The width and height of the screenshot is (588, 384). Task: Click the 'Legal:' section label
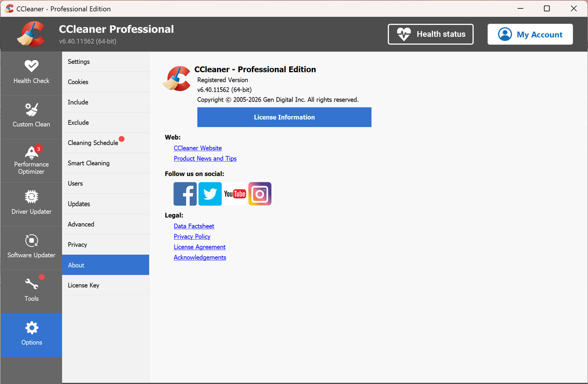(174, 215)
